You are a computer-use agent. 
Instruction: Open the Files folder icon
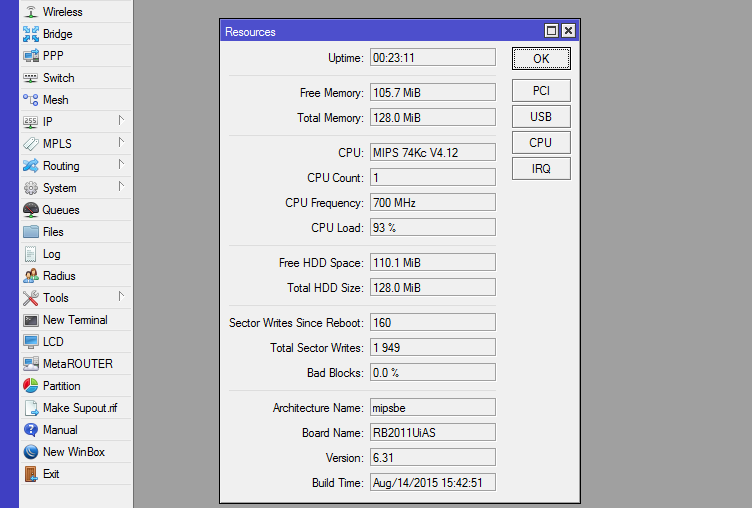(x=31, y=232)
